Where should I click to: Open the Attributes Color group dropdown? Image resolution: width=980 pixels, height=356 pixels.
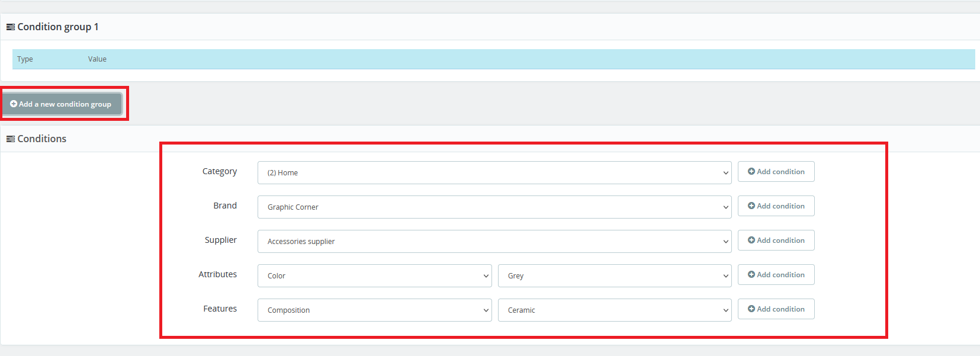[374, 276]
